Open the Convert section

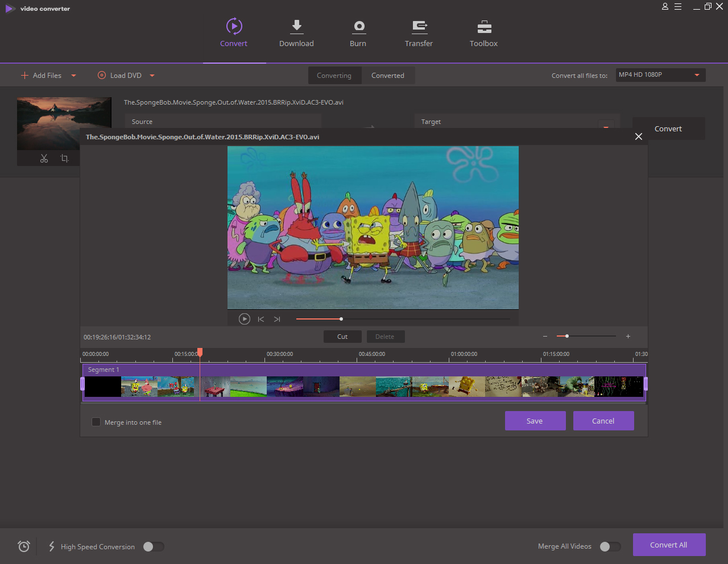click(234, 33)
